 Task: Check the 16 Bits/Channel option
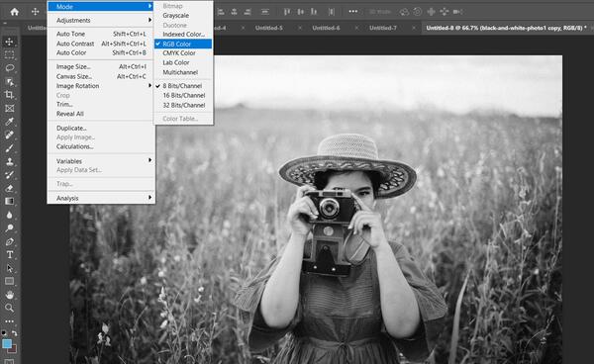click(183, 95)
